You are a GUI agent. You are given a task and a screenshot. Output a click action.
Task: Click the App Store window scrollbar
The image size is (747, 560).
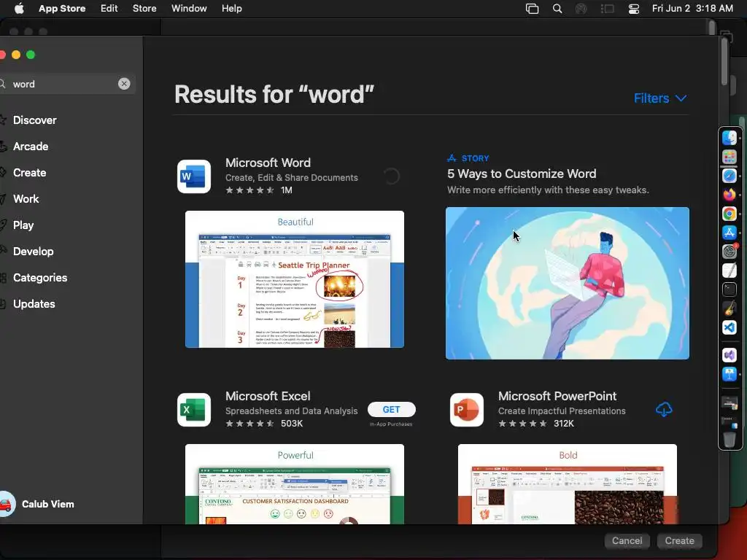[724, 62]
